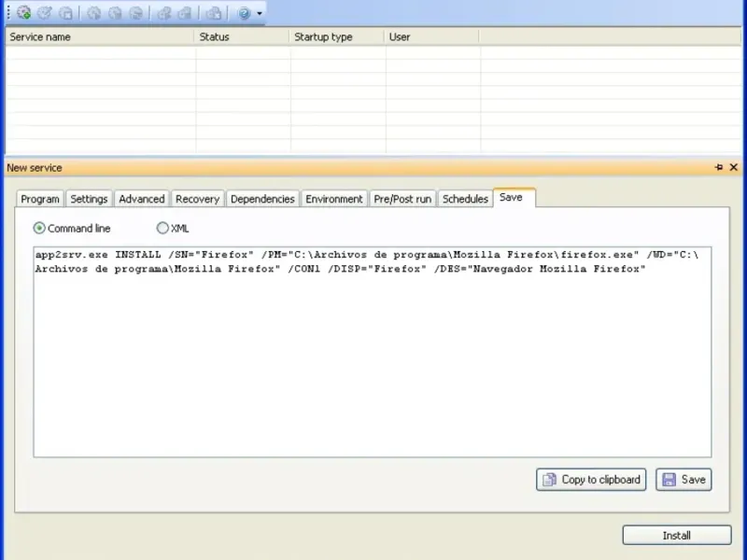Switch to the Schedules tab
The image size is (747, 560).
(x=465, y=199)
